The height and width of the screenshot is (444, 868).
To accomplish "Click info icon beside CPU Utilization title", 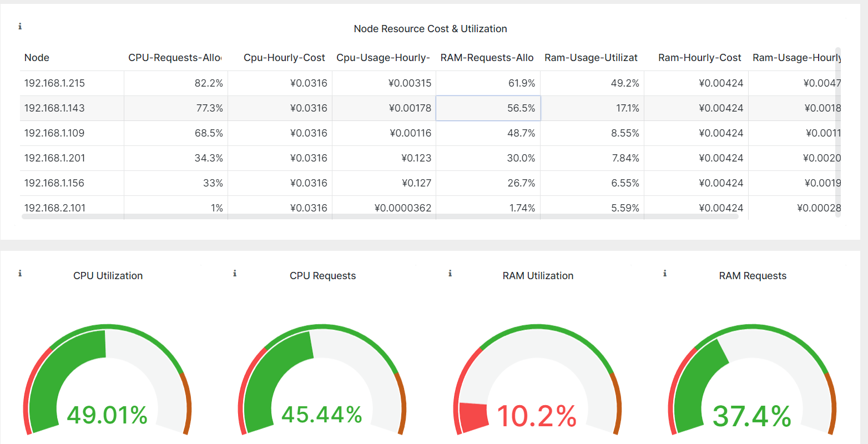I will click(x=20, y=273).
